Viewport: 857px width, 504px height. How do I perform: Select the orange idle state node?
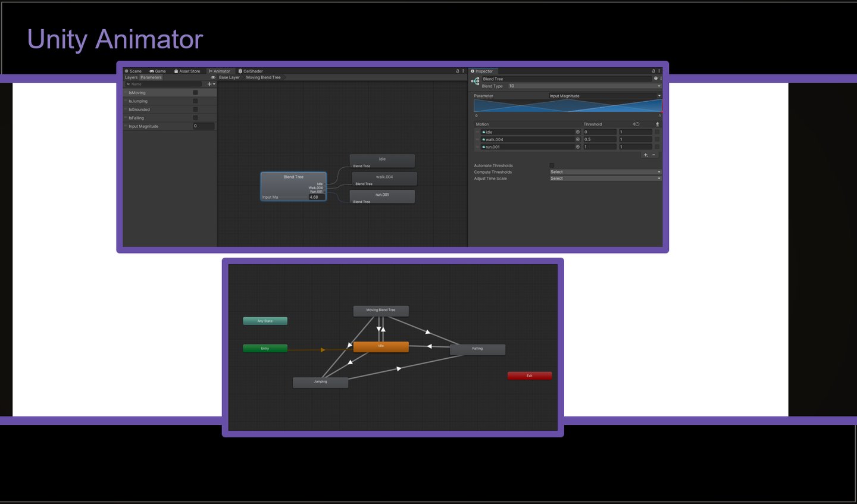381,346
